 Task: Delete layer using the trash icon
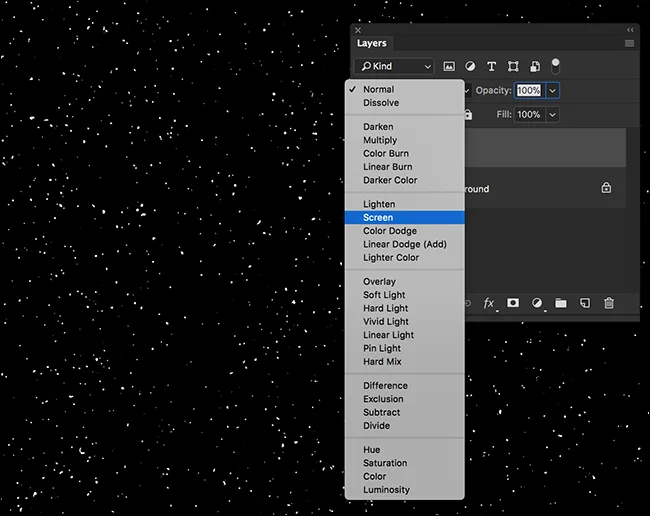click(x=609, y=303)
